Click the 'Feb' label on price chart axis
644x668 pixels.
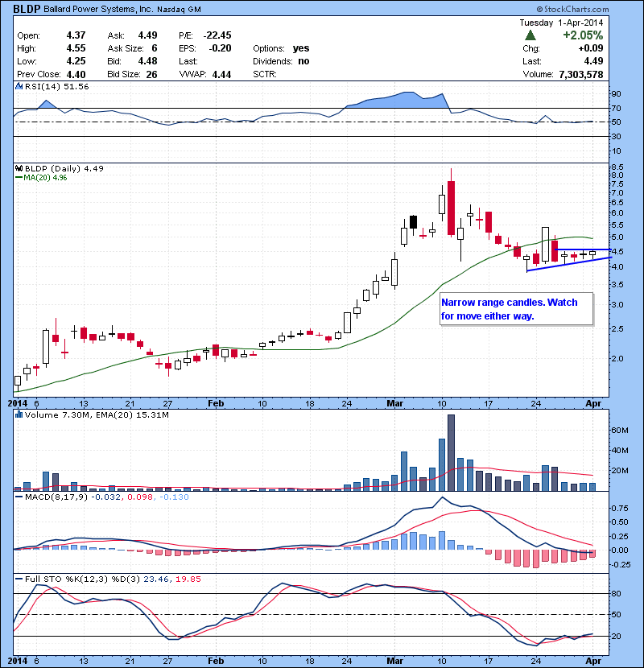coord(216,403)
